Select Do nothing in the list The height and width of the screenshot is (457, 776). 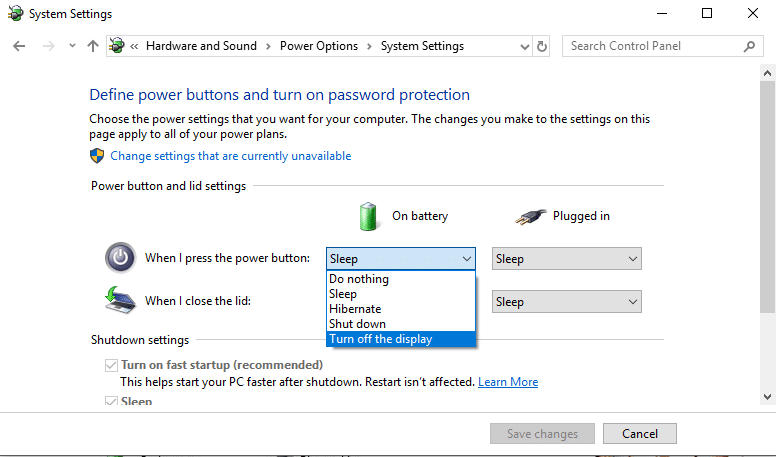click(x=359, y=279)
